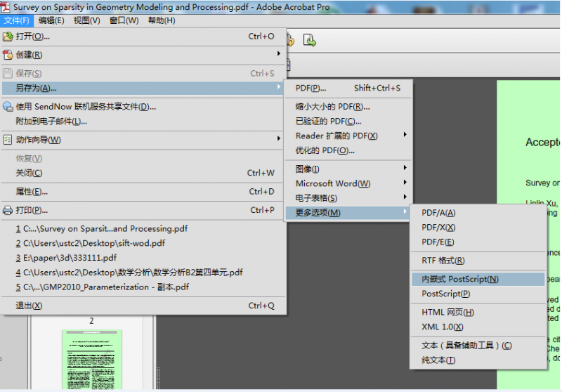Select PDF/E(E) format
This screenshot has width=562, height=392.
(x=478, y=242)
